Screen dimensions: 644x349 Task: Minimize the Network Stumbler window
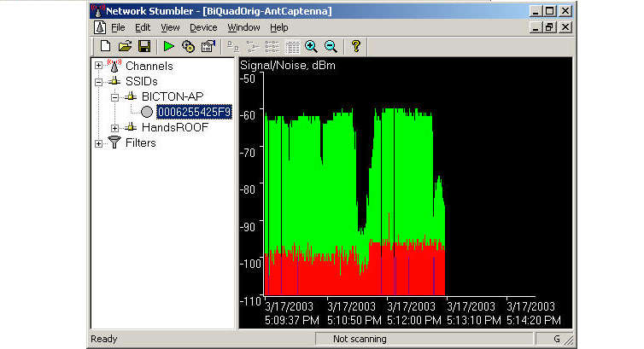click(535, 11)
